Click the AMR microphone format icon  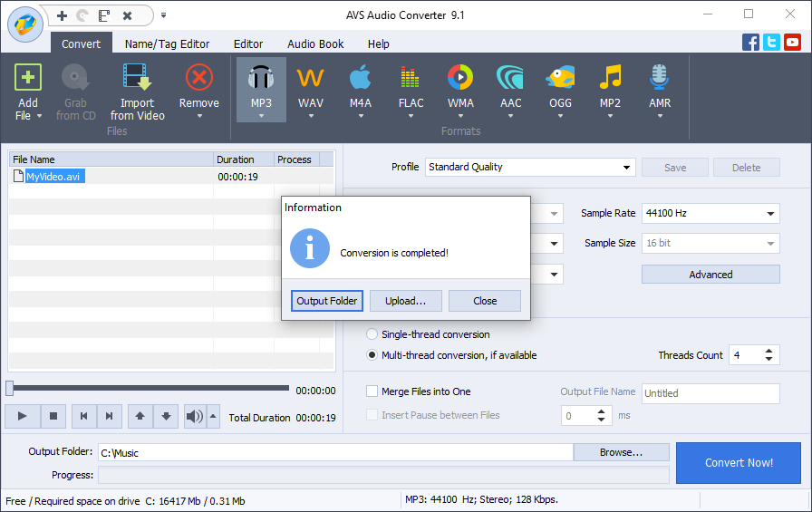click(660, 80)
